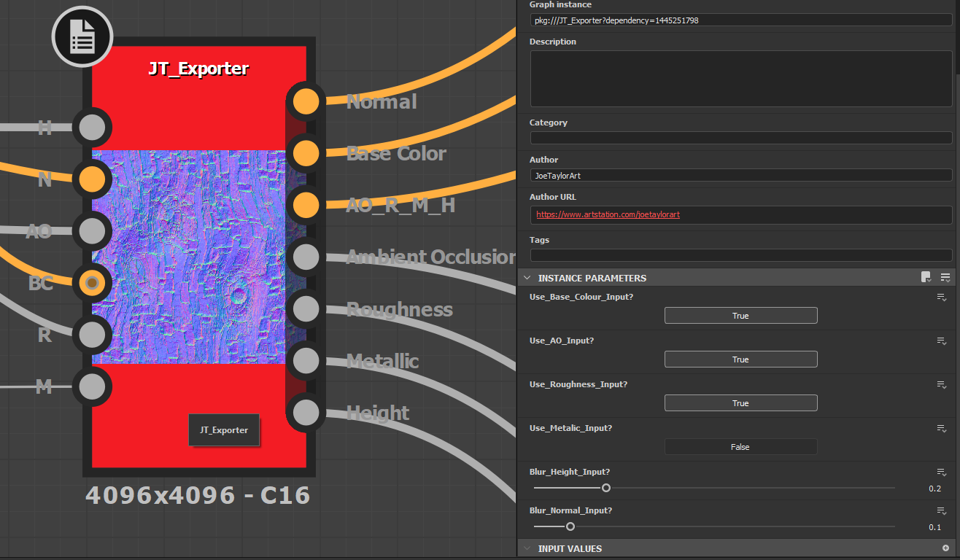Open the Use_Roughness_Input options dropdown
Screen dimensions: 960x560
pos(942,385)
